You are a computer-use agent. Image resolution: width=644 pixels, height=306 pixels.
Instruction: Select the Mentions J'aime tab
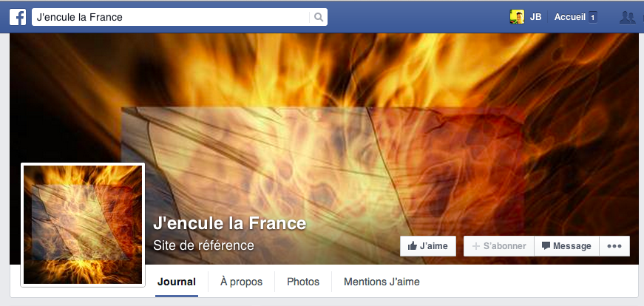click(x=382, y=282)
